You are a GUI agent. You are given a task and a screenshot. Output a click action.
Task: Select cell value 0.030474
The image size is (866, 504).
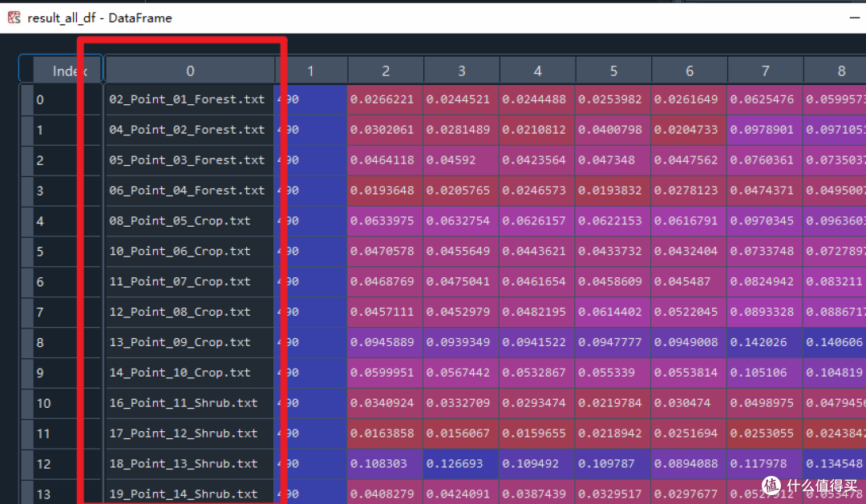[x=690, y=404]
